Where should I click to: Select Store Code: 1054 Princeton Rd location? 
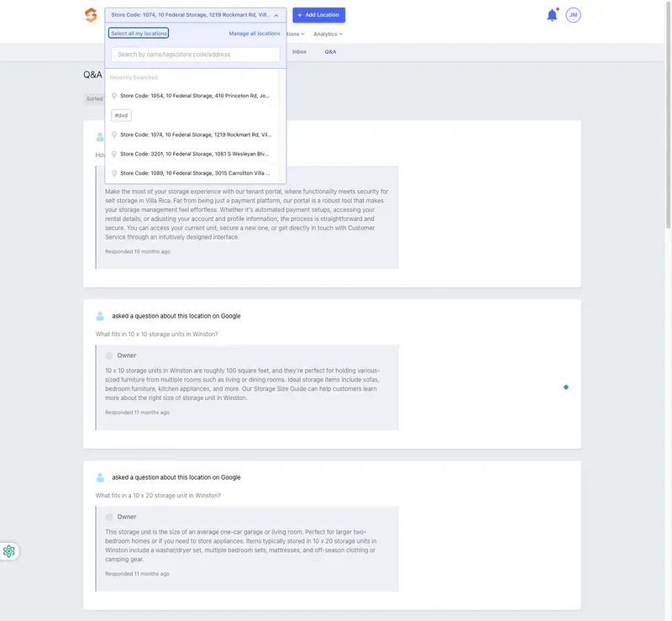pyautogui.click(x=192, y=96)
